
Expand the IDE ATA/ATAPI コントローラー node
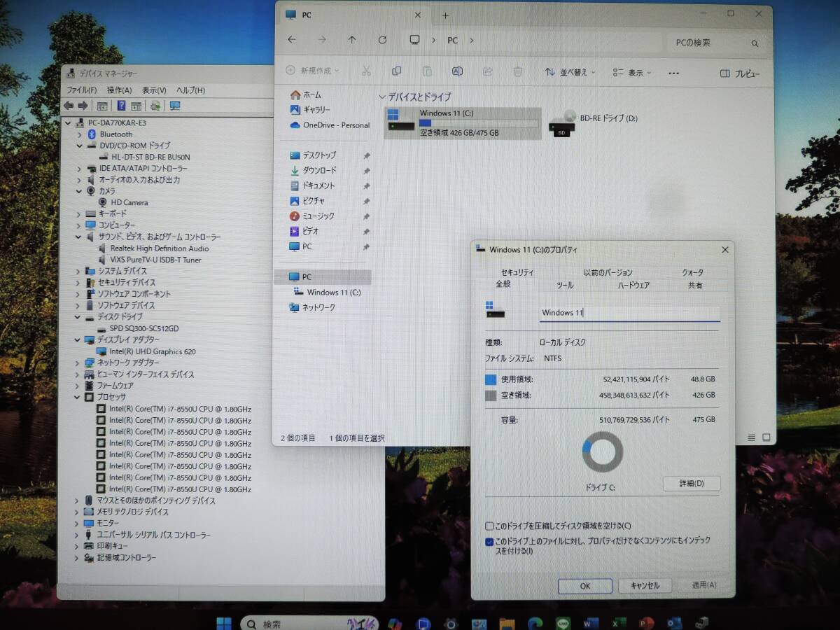pyautogui.click(x=79, y=169)
